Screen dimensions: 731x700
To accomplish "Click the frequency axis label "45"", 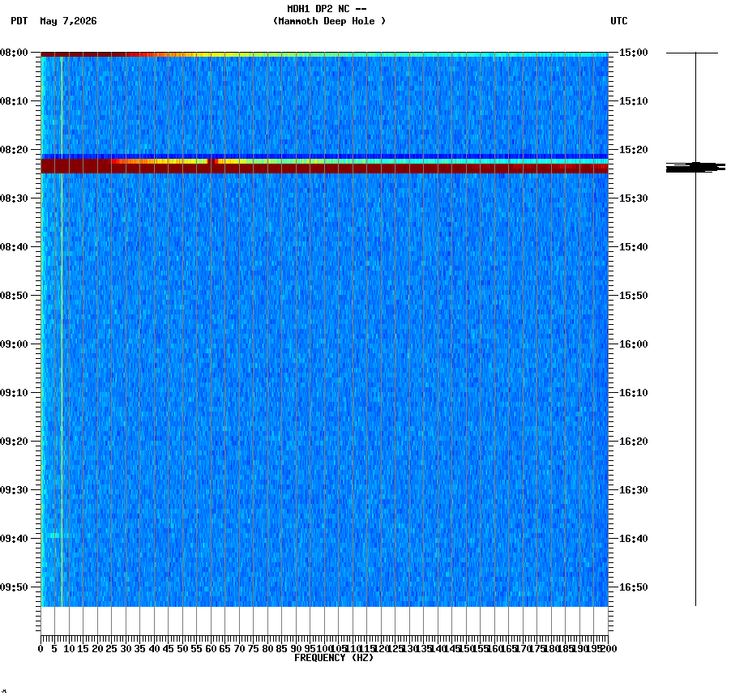I will coord(169,649).
